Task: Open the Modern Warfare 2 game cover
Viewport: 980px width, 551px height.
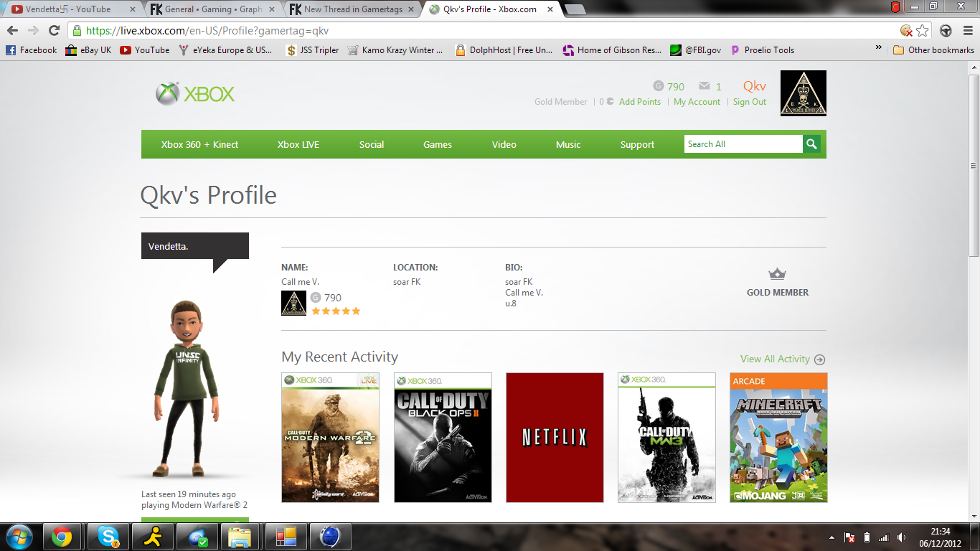Action: (x=331, y=438)
